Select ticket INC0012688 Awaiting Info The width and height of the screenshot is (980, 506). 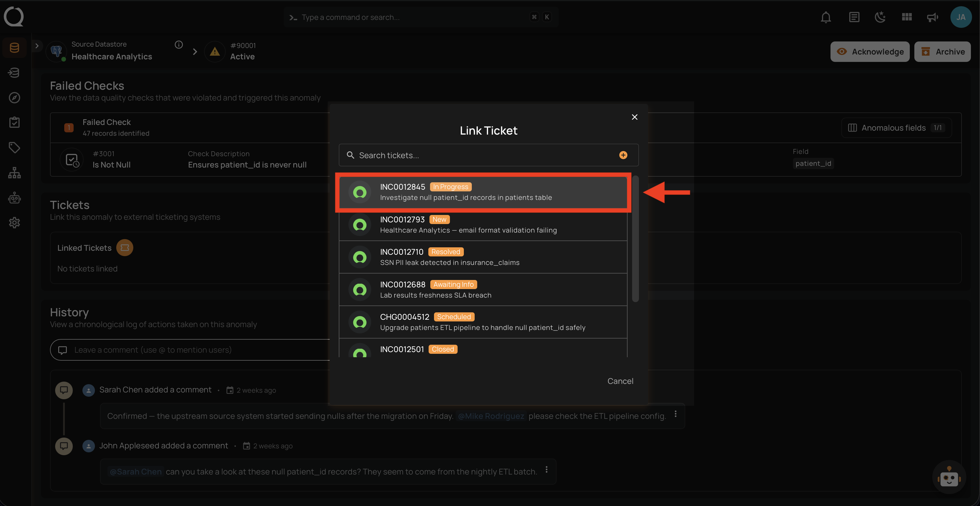click(483, 290)
